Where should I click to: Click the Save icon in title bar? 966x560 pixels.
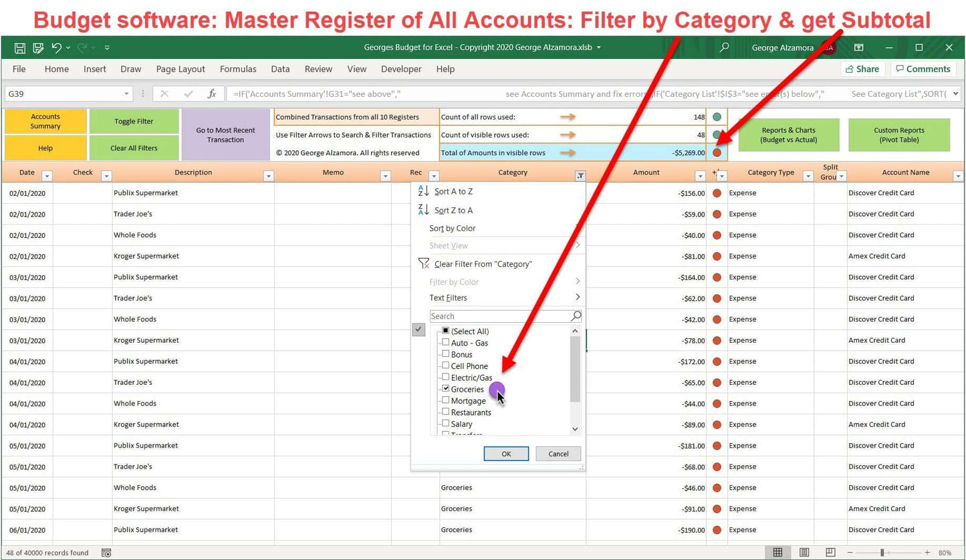coord(20,47)
